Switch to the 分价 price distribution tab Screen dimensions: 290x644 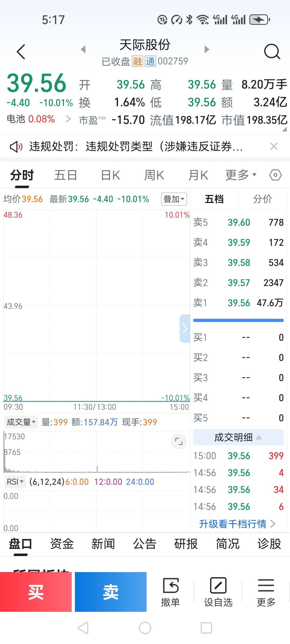point(262,199)
